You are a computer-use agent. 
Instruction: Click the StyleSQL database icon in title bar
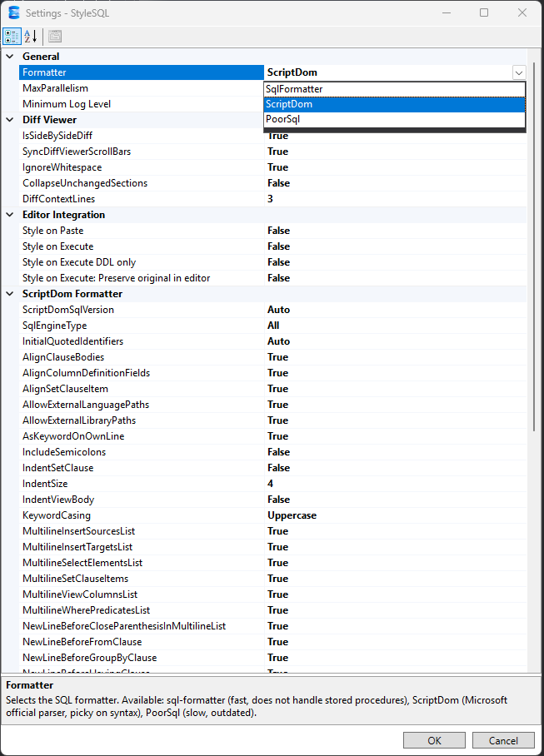[13, 12]
